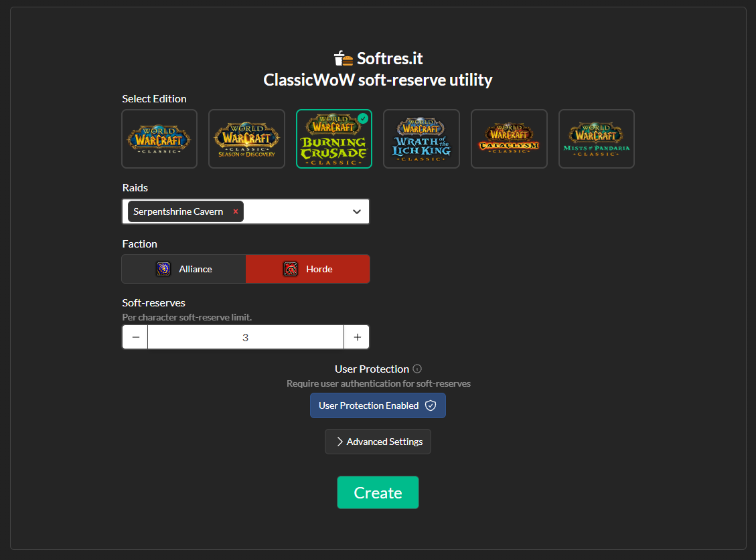This screenshot has height=560, width=756.
Task: Click the Create button
Action: point(378,492)
